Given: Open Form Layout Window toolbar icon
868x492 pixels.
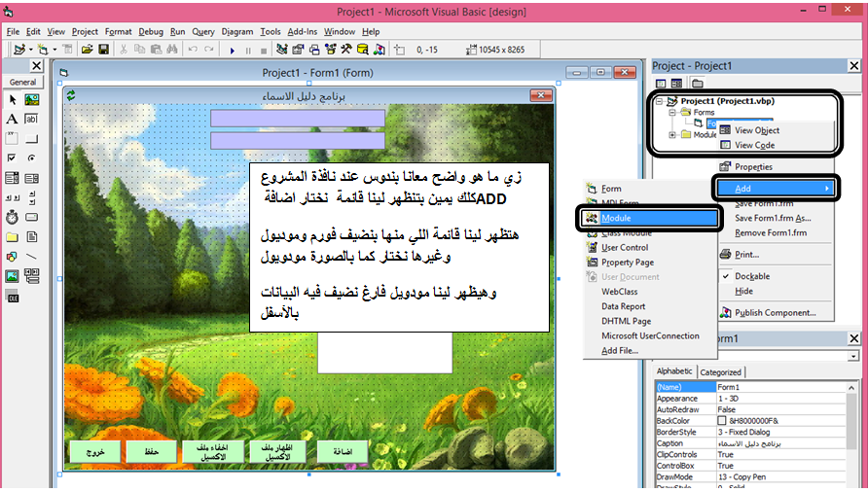Looking at the screenshot, I should click(x=314, y=50).
